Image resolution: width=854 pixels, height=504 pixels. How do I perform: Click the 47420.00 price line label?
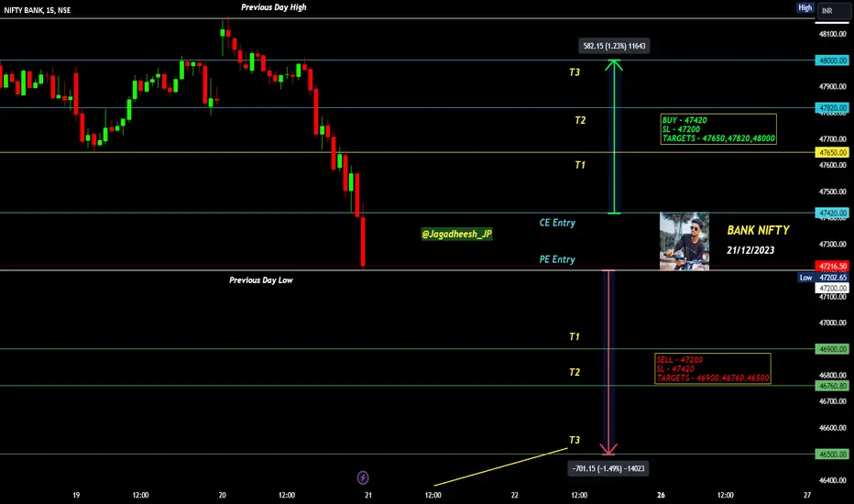coord(832,213)
